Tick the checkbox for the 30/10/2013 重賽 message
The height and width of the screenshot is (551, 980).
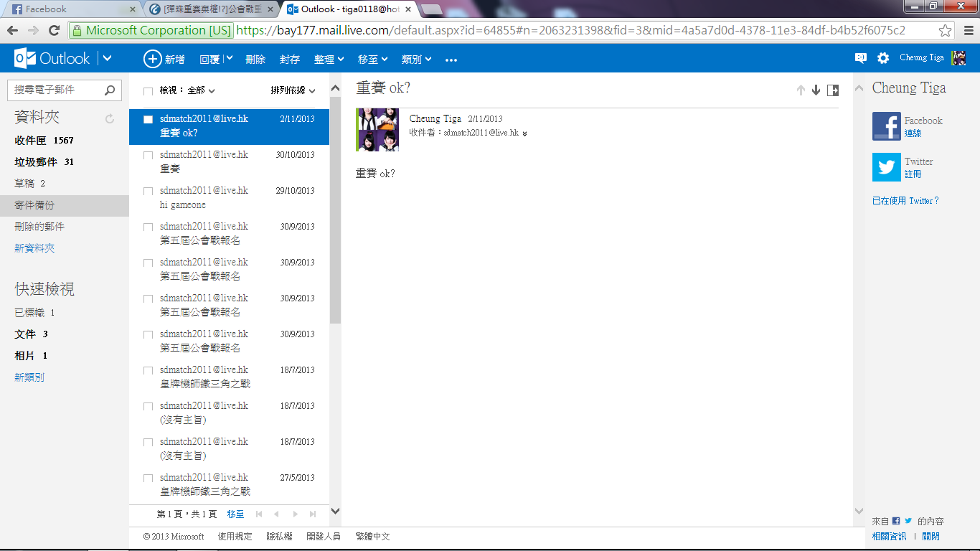point(148,155)
